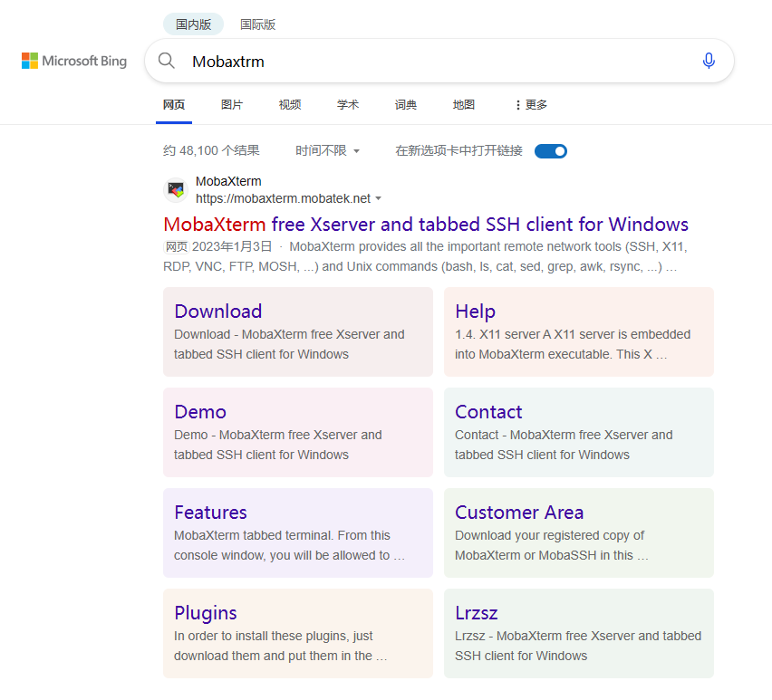Open the 地图 maps search section
The image size is (772, 700).
[463, 104]
